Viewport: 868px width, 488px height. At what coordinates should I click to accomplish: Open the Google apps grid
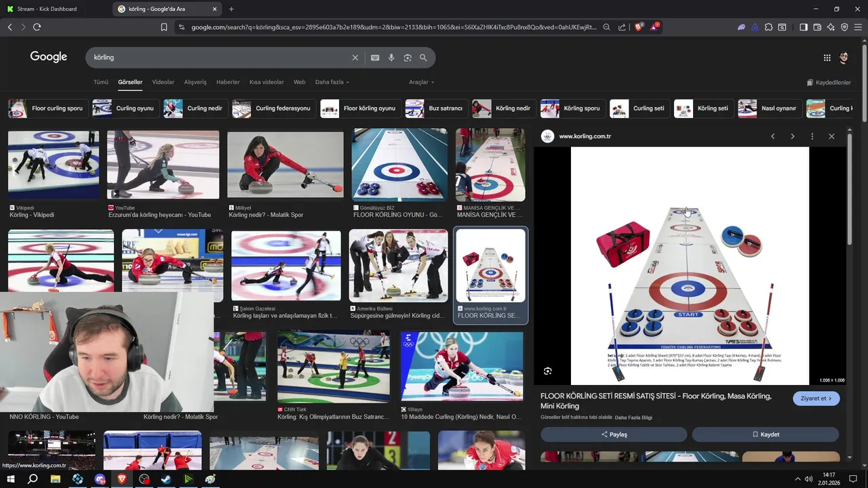(827, 58)
